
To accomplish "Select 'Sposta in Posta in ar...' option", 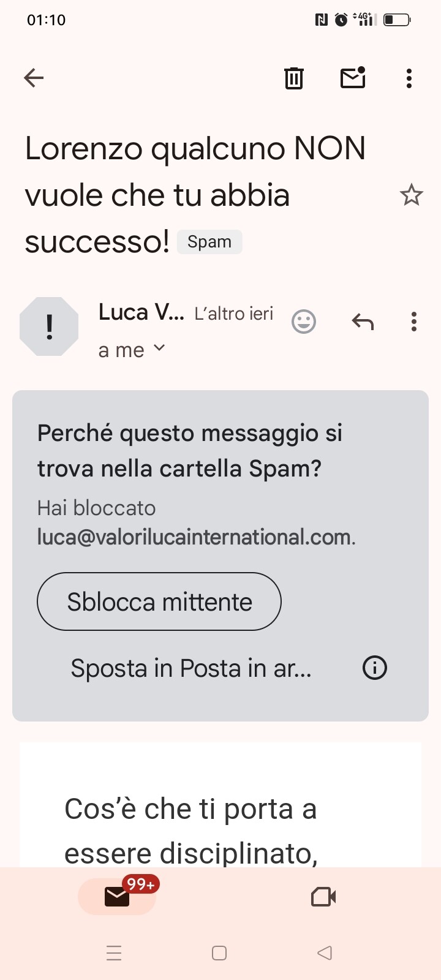I will click(191, 668).
